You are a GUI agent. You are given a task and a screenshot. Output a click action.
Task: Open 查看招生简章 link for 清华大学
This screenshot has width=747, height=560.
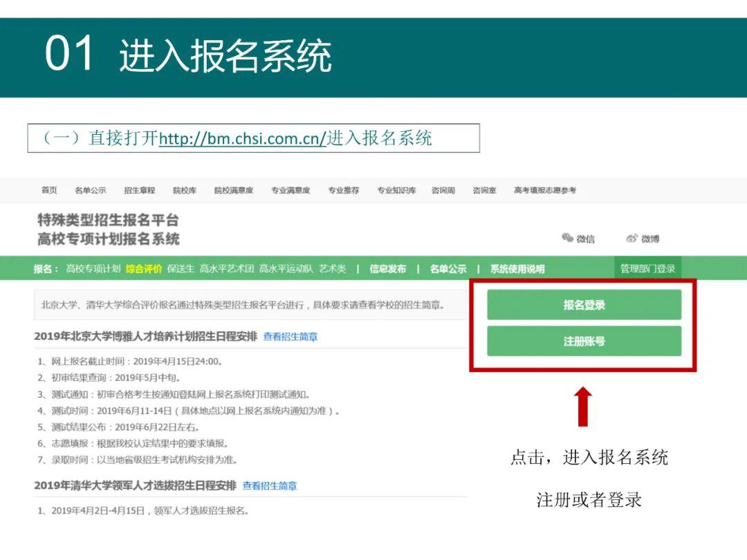tap(270, 486)
